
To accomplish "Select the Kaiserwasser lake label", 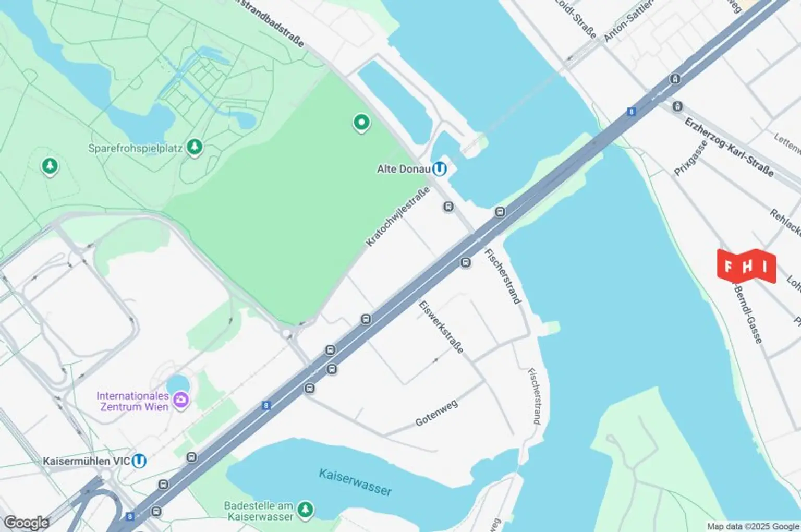I will click(355, 482).
